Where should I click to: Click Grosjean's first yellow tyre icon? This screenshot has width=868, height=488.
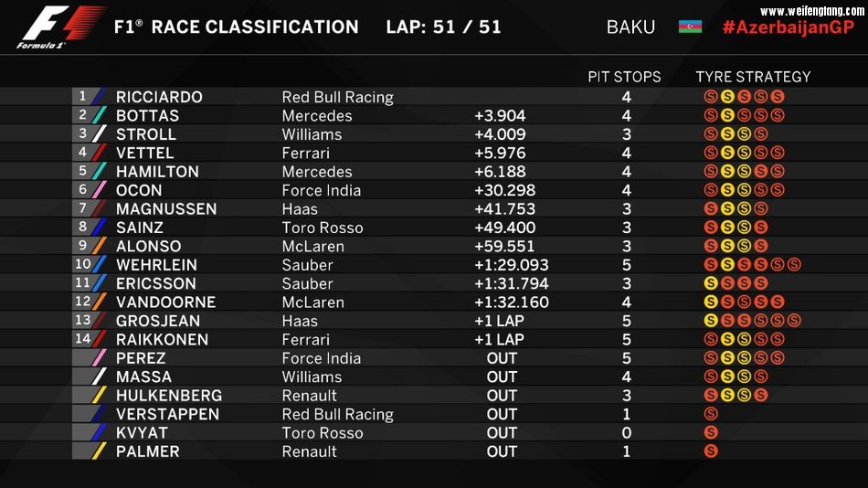711,321
